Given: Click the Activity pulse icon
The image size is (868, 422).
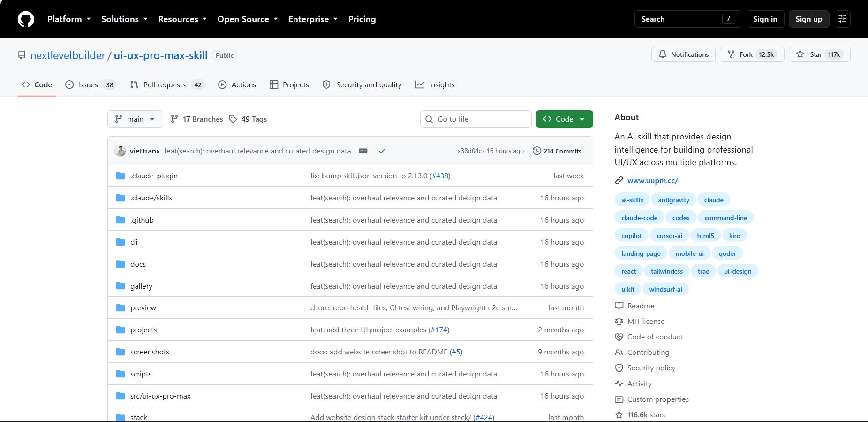Looking at the screenshot, I should [619, 384].
